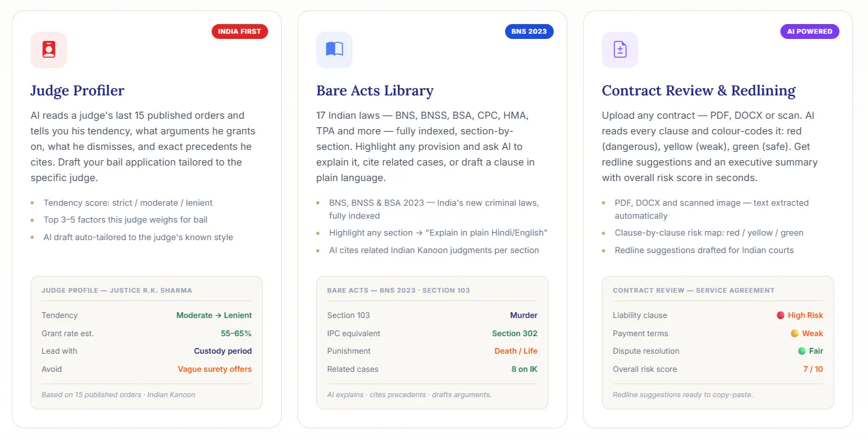Image resolution: width=868 pixels, height=440 pixels.
Task: Click the red Judge Profiler badge icon
Action: coord(49,50)
